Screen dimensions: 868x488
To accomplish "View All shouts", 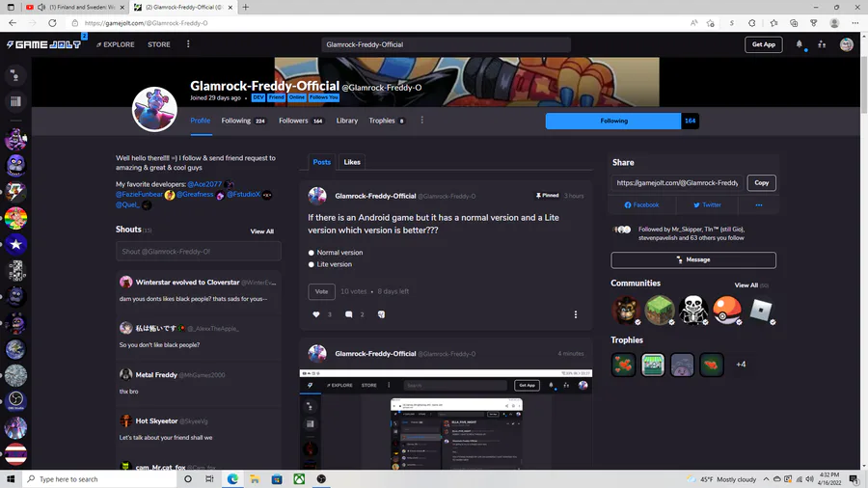I will point(261,231).
